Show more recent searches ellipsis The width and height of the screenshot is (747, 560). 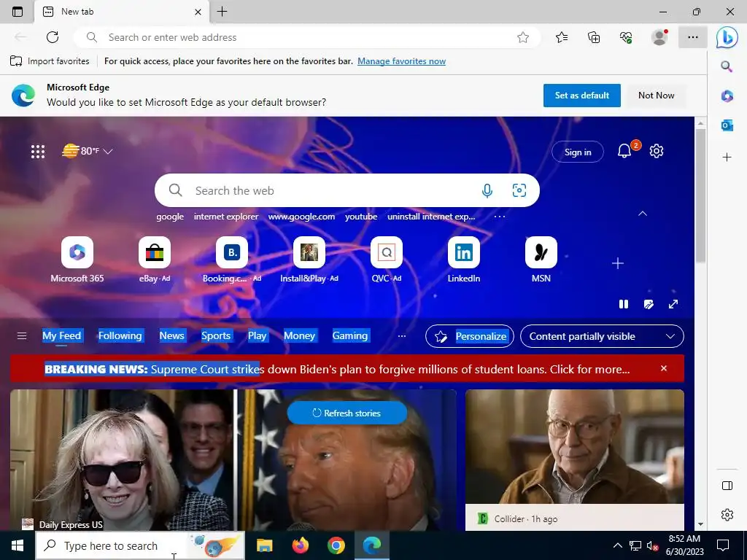point(499,217)
